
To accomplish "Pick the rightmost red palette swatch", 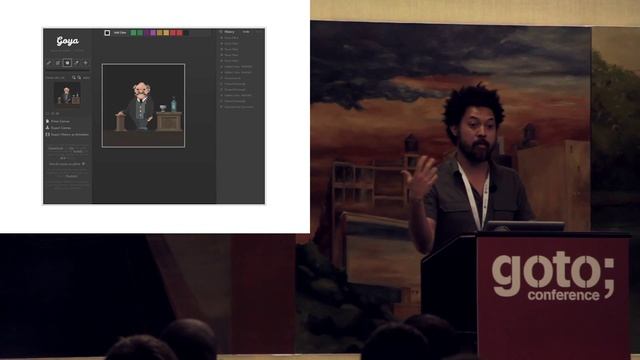I will point(180,33).
